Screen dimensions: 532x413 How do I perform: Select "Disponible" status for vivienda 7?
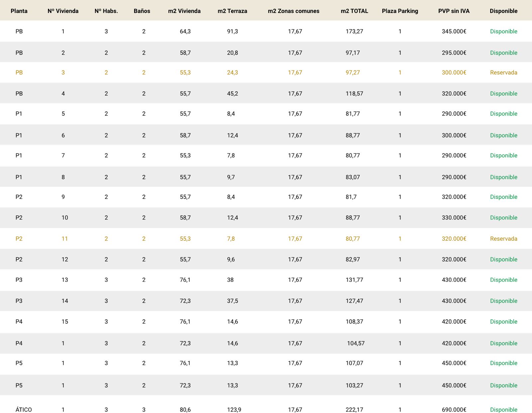[x=503, y=155]
